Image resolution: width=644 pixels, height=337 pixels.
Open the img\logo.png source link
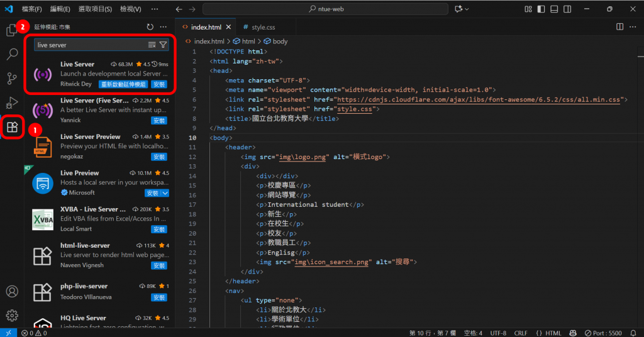tap(303, 157)
